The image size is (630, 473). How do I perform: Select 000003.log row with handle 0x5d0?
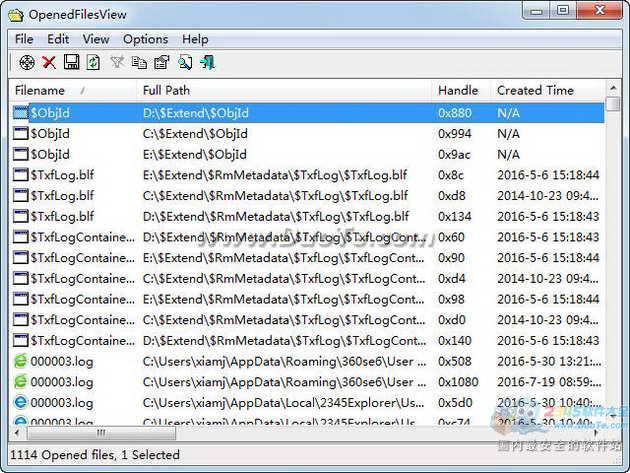[307, 403]
